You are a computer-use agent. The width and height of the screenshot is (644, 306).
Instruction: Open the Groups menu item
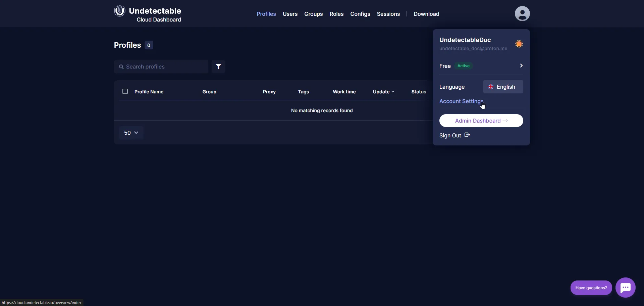point(314,14)
